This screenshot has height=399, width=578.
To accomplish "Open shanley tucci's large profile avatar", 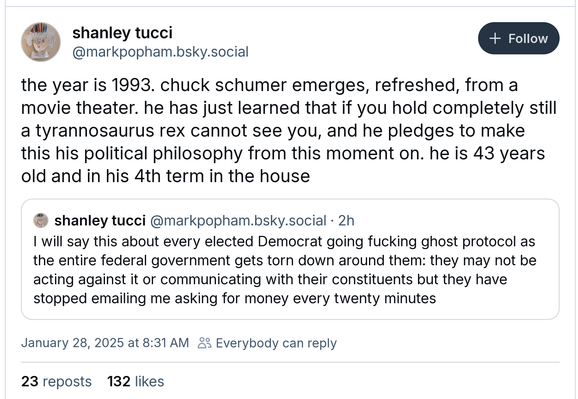I will click(41, 42).
